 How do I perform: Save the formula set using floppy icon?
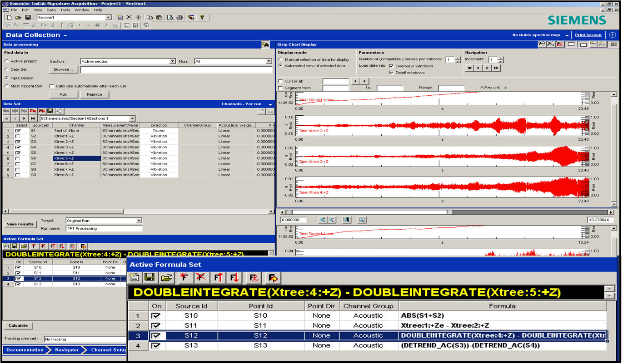149,277
